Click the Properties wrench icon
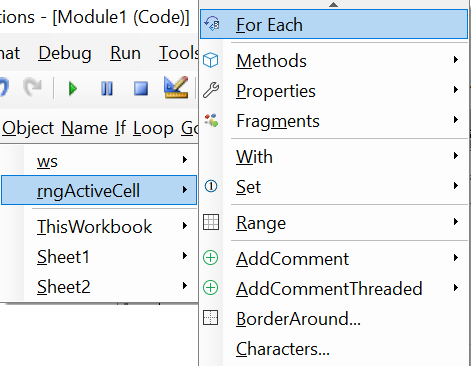The width and height of the screenshot is (471, 366). 211,90
